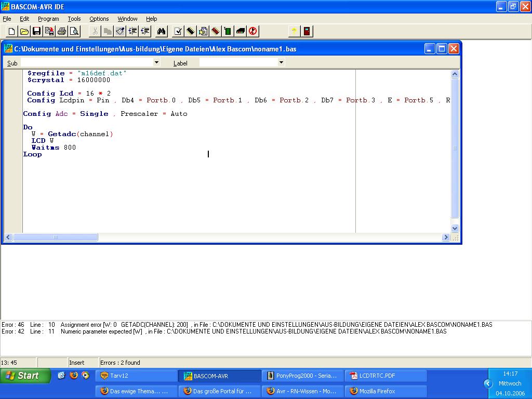Open the Tools menu

74,19
